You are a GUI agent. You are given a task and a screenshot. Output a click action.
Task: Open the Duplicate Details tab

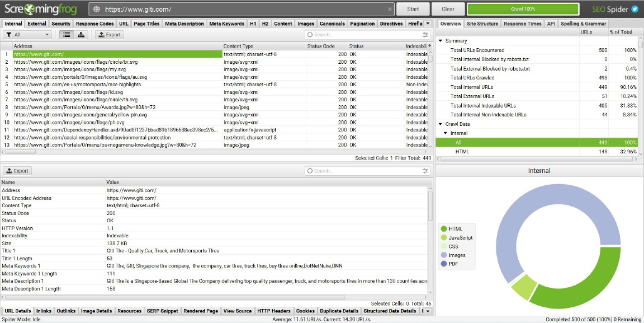point(339,311)
